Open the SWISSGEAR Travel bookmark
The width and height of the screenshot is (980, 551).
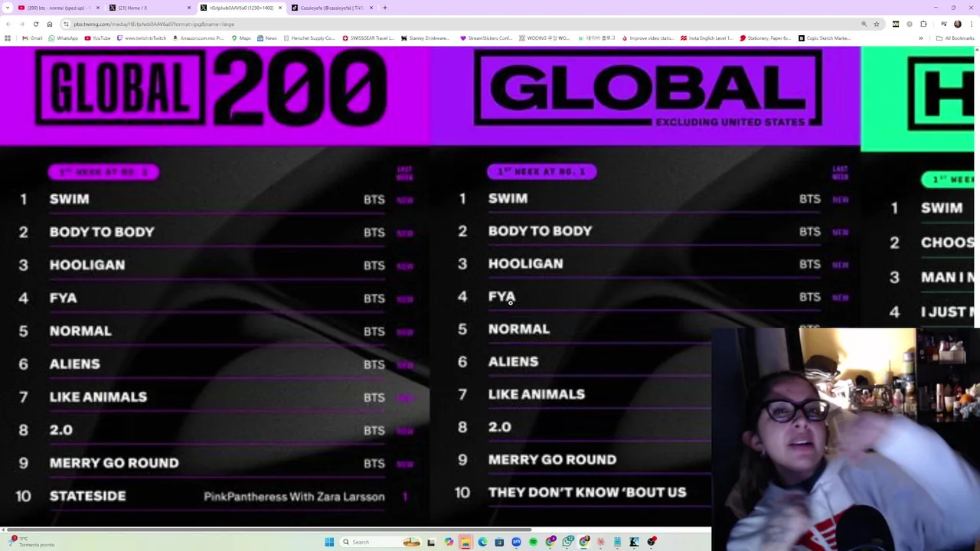click(x=369, y=37)
